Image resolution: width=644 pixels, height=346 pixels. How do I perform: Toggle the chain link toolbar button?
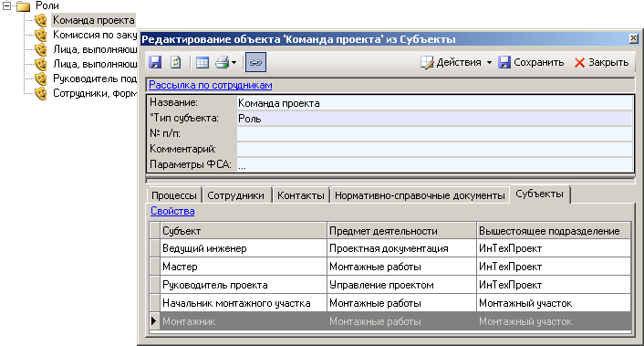pos(255,62)
